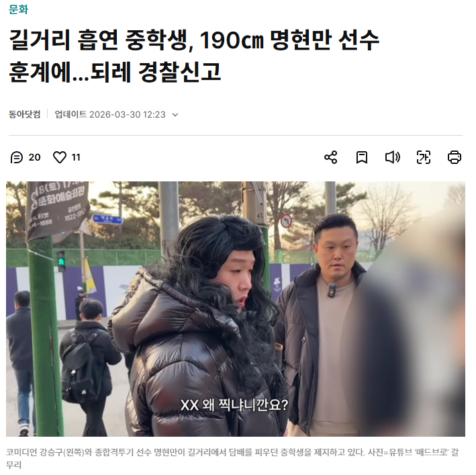Share the article via share icon
Image resolution: width=476 pixels, height=475 pixels.
pyautogui.click(x=330, y=157)
